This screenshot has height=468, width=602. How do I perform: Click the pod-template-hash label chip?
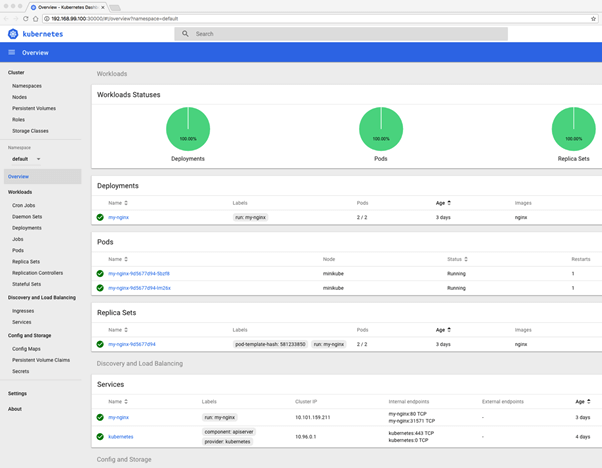[x=270, y=344]
